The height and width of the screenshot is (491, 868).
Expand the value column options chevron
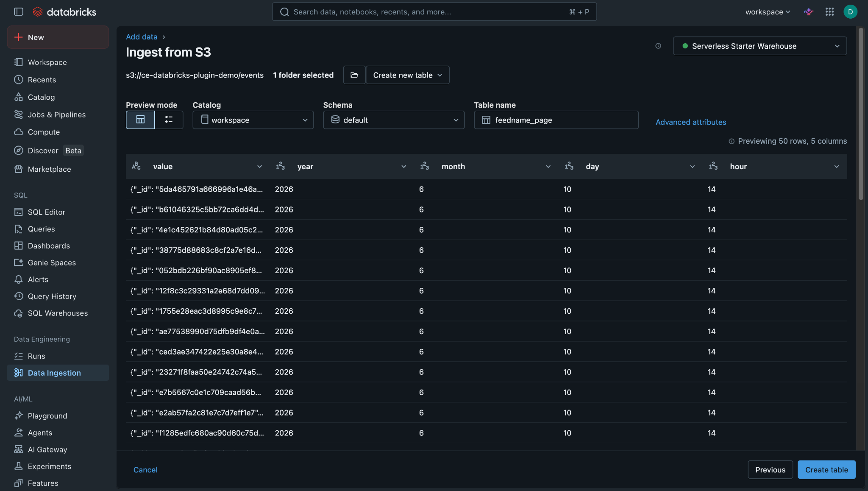click(x=259, y=167)
